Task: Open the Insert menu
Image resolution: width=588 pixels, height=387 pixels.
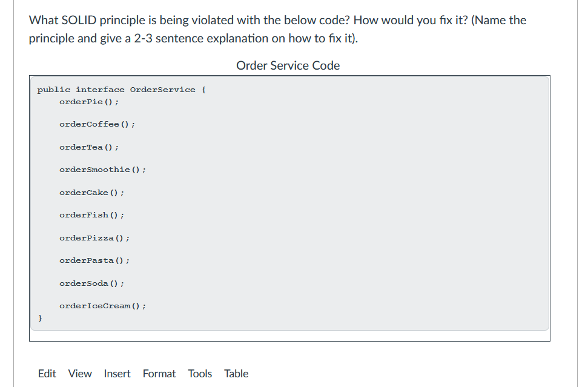Action: tap(117, 374)
